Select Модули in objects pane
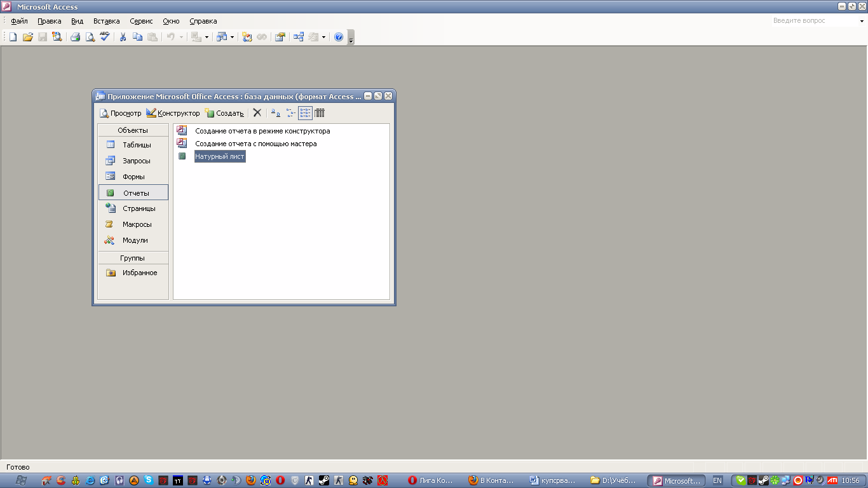Screen dimensions: 868x488 pyautogui.click(x=133, y=240)
